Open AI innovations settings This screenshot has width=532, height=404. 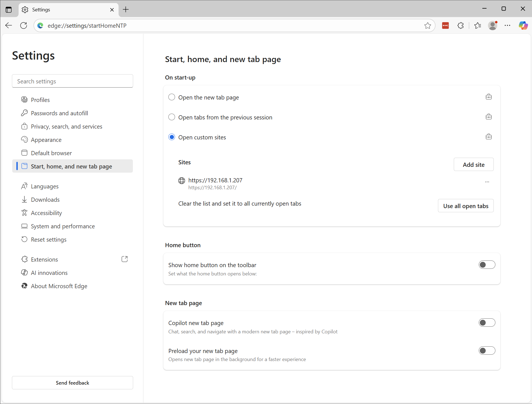(72, 273)
